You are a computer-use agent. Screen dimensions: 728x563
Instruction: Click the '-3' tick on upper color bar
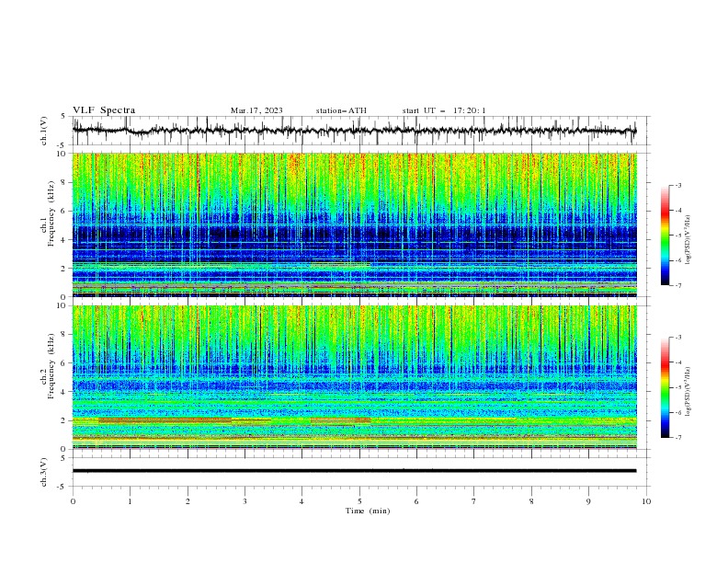tap(677, 185)
